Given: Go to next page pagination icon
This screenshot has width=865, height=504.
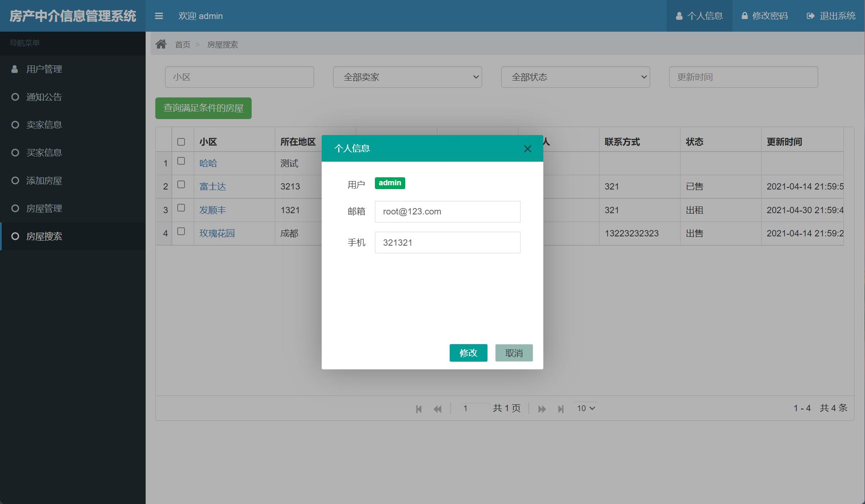Looking at the screenshot, I should [542, 409].
